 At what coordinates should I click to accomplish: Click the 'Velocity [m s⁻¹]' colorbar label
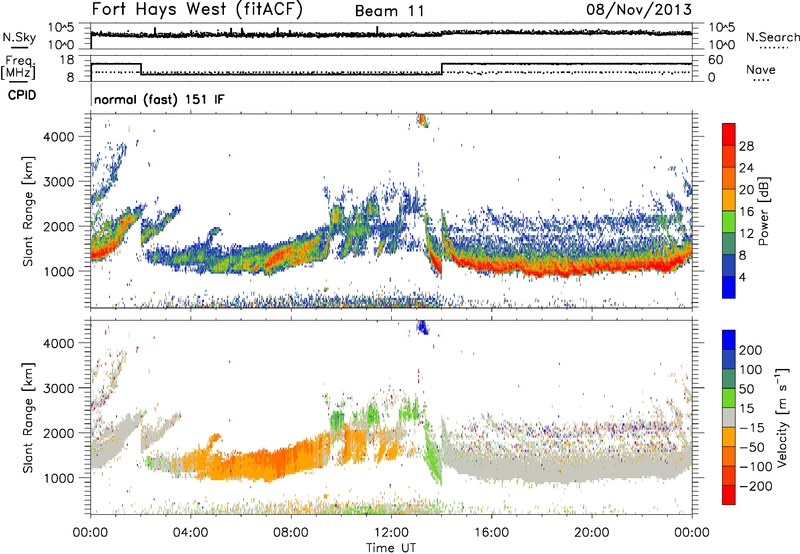click(782, 417)
